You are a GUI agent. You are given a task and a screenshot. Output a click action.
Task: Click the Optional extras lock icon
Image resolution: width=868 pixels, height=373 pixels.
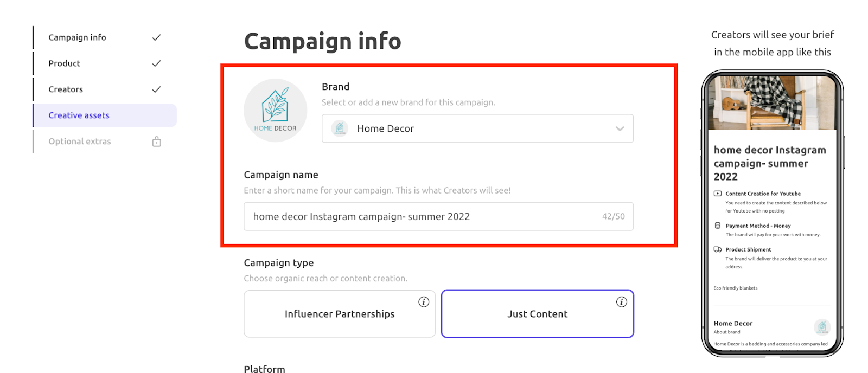[x=157, y=142]
